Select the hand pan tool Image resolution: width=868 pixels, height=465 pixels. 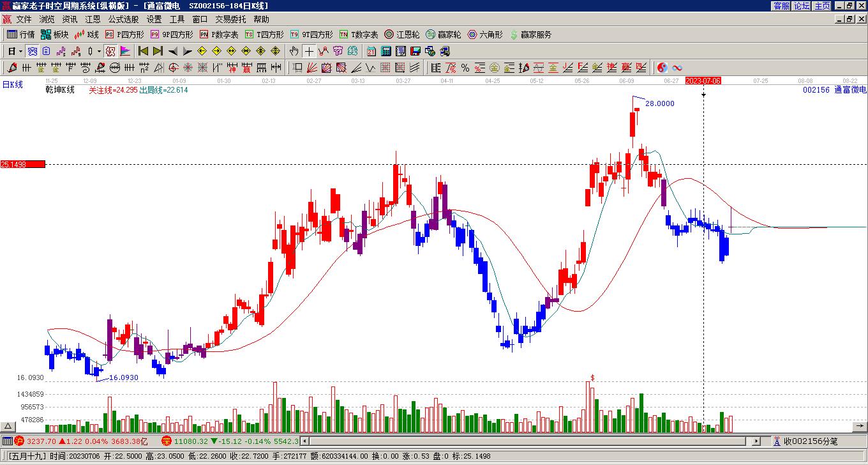click(x=294, y=51)
